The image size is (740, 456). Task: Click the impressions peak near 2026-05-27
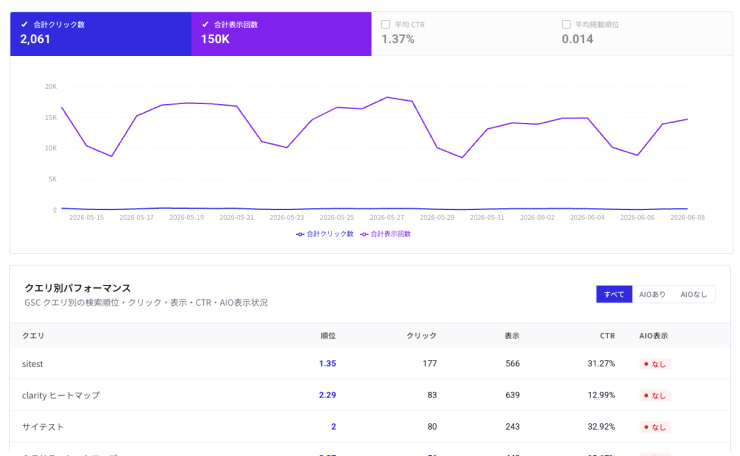(x=387, y=97)
